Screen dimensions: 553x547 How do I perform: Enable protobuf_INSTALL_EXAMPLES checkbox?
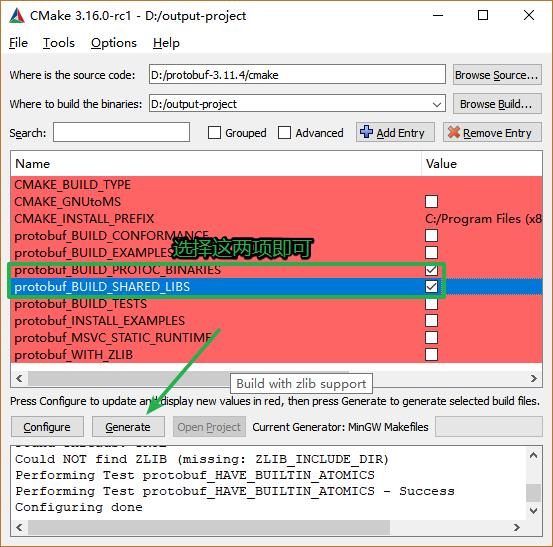coord(431,321)
